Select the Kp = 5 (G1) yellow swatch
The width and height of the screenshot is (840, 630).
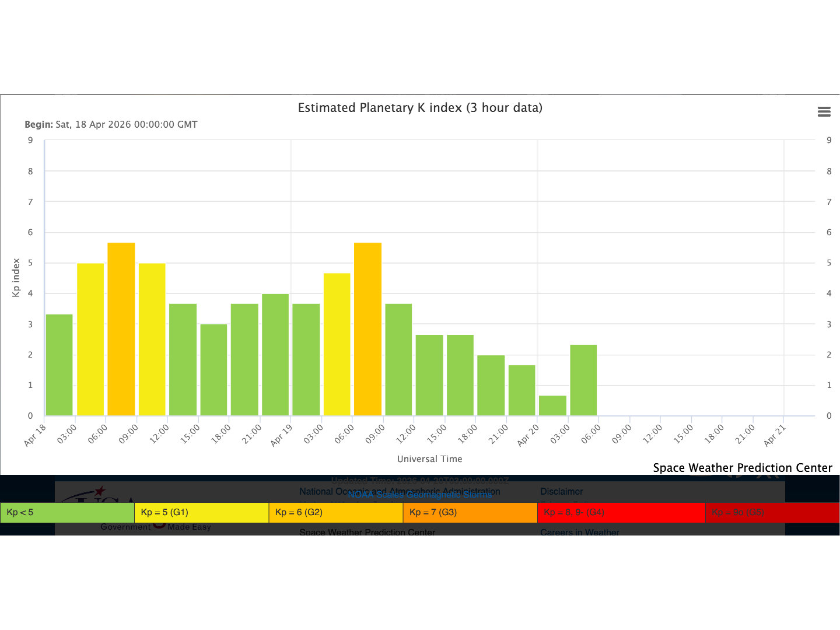[201, 512]
